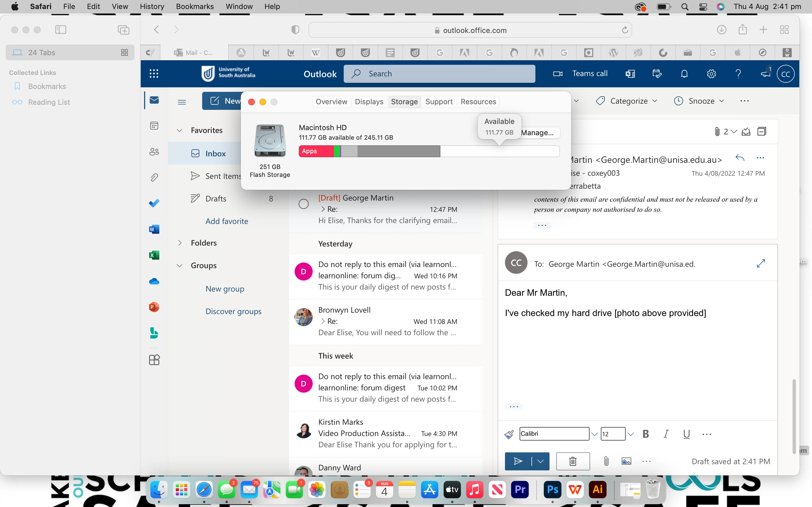Click the notifications bell icon
812x507 pixels.
(684, 74)
